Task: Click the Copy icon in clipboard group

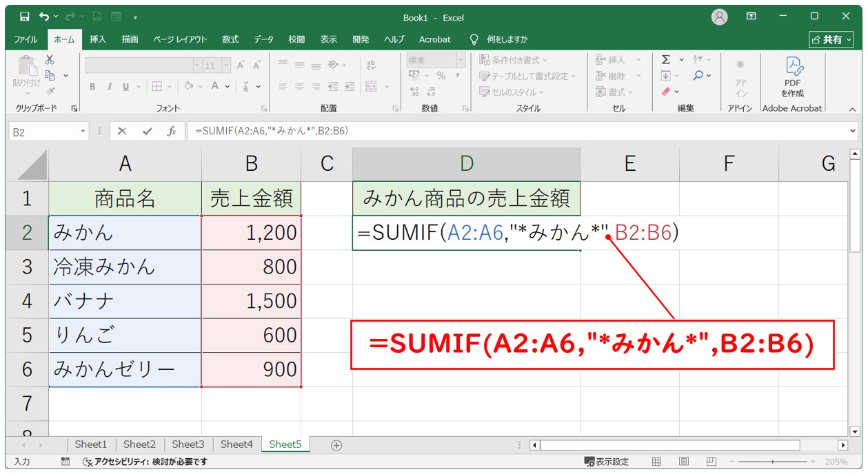Action: coord(50,75)
